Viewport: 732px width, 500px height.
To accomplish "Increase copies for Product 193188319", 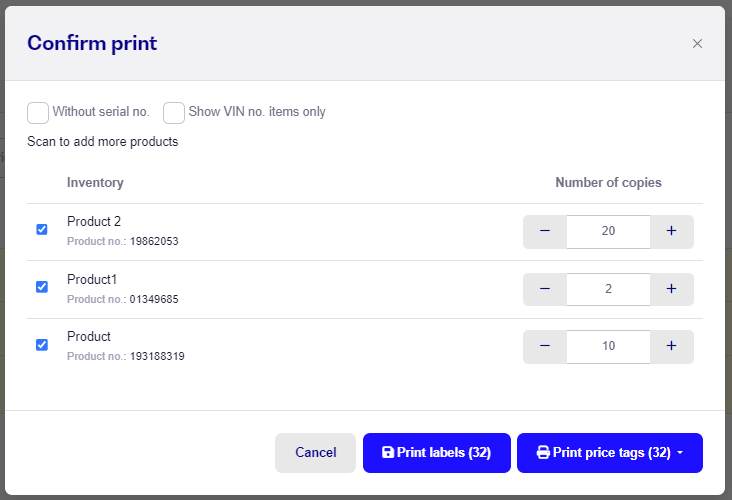I will [671, 346].
